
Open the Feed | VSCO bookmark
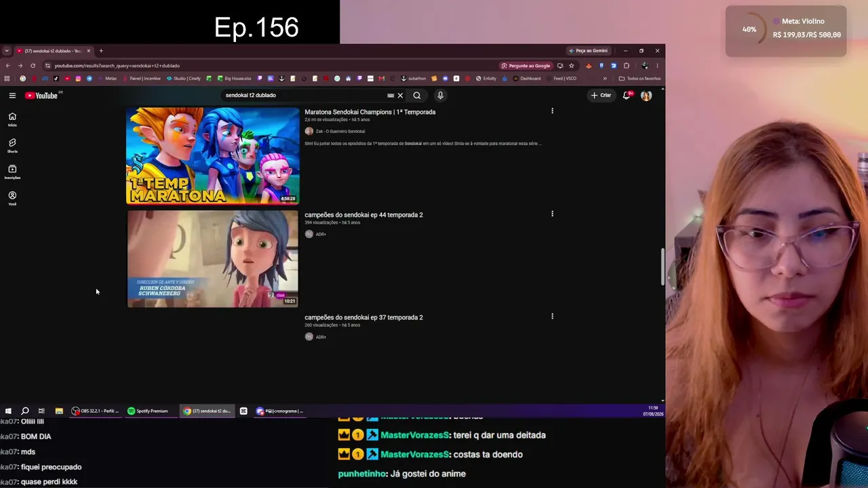click(x=561, y=79)
